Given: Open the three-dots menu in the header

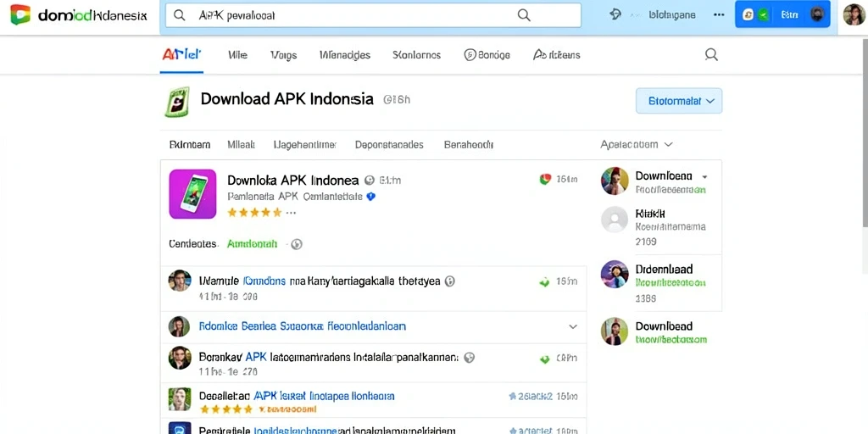Looking at the screenshot, I should 719,15.
